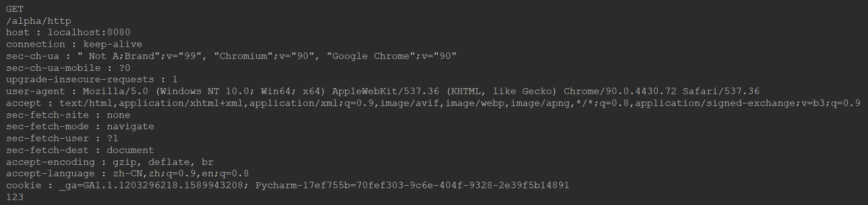This screenshot has width=868, height=205.
Task: Click the Chrome/90.0.4430.72 version text
Action: 620,91
